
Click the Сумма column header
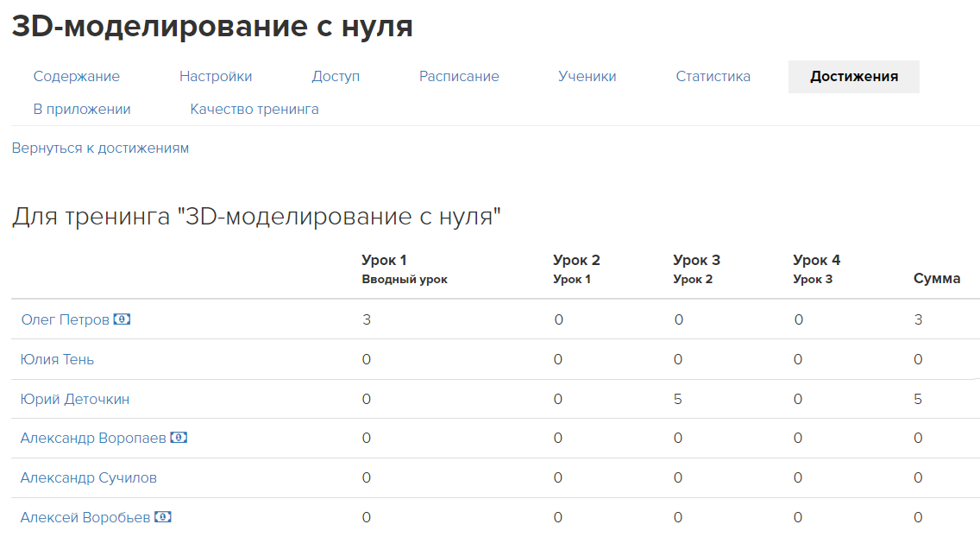pos(937,278)
